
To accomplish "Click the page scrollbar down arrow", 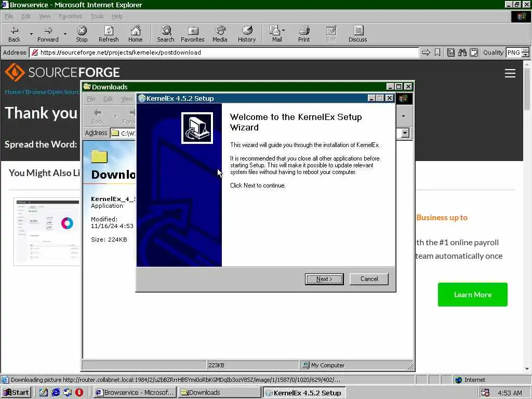I will point(527,368).
